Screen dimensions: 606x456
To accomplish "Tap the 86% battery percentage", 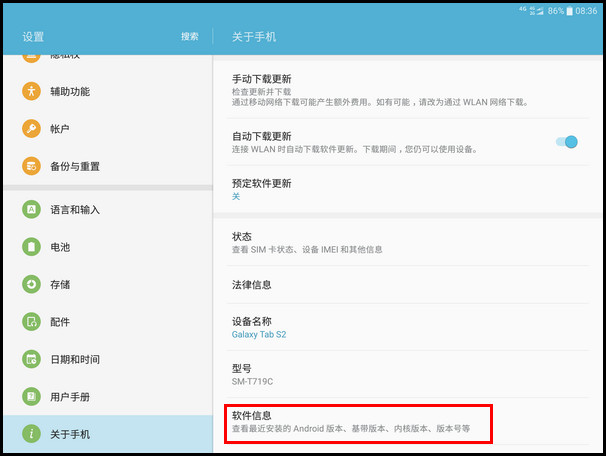I will click(x=556, y=11).
